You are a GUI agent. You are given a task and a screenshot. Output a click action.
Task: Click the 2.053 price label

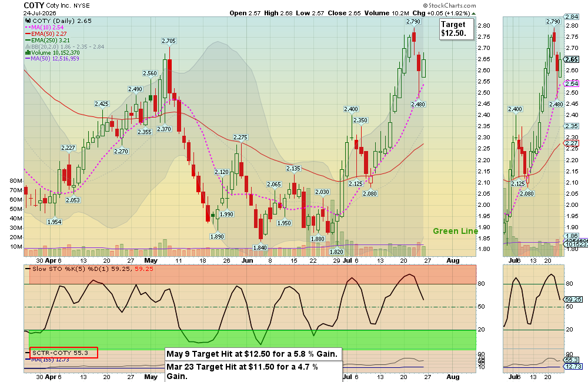click(x=73, y=200)
